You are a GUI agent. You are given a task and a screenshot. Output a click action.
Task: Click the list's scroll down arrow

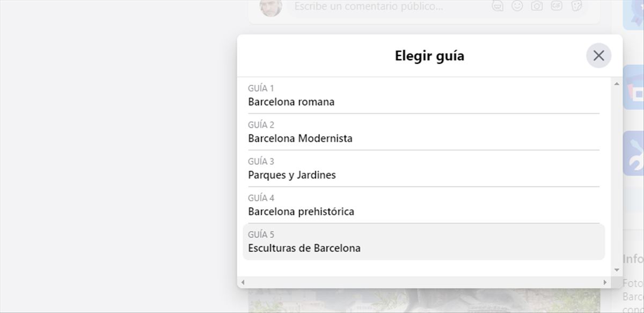point(617,270)
